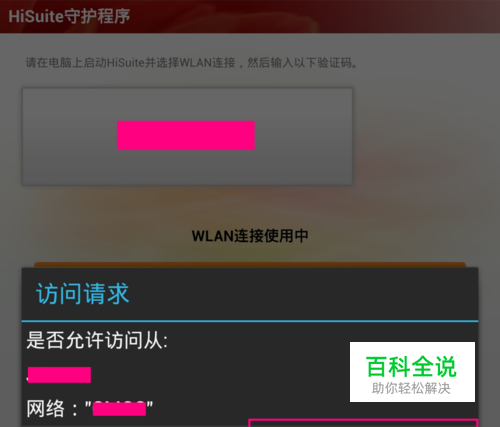Click dimmed background right of code box

point(423,136)
